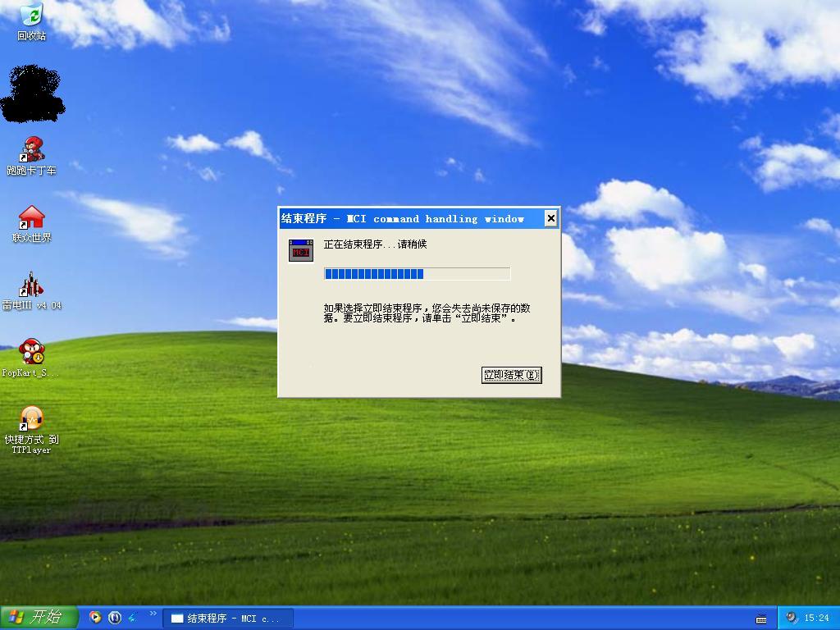Click the keyboard language bar icon
840x630 pixels.
(761, 619)
